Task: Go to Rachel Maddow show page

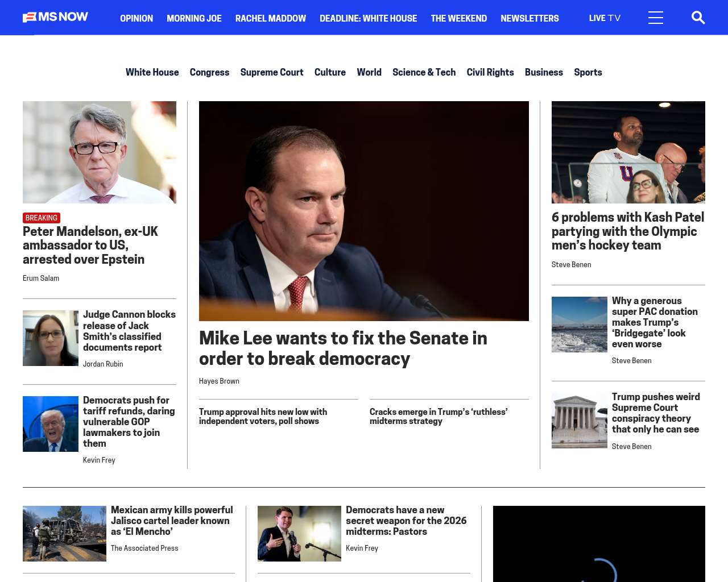Action: pyautogui.click(x=270, y=18)
